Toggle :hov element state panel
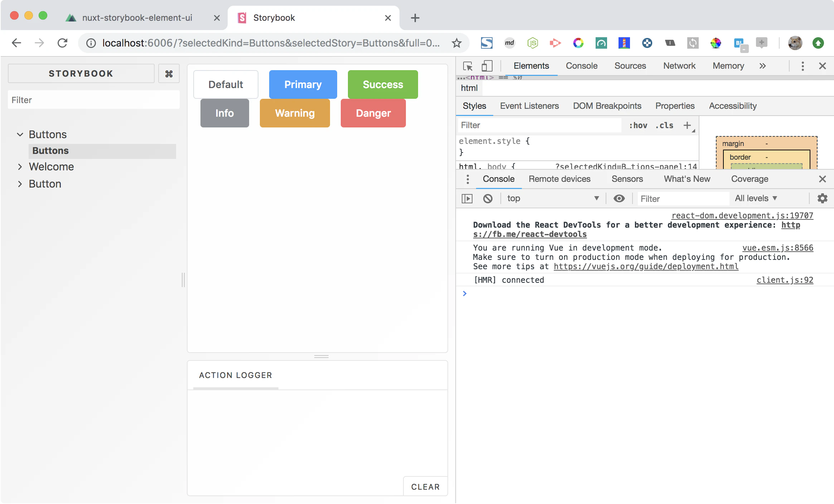Image resolution: width=834 pixels, height=504 pixels. point(638,126)
